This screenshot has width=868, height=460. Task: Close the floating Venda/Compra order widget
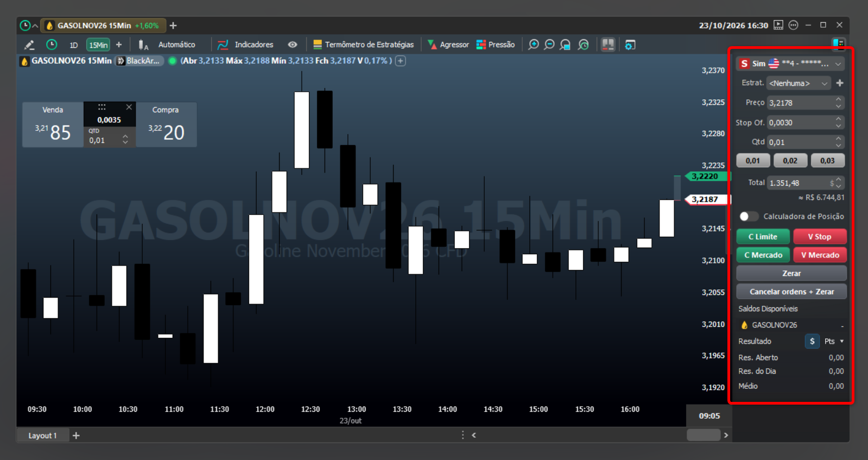click(x=129, y=107)
